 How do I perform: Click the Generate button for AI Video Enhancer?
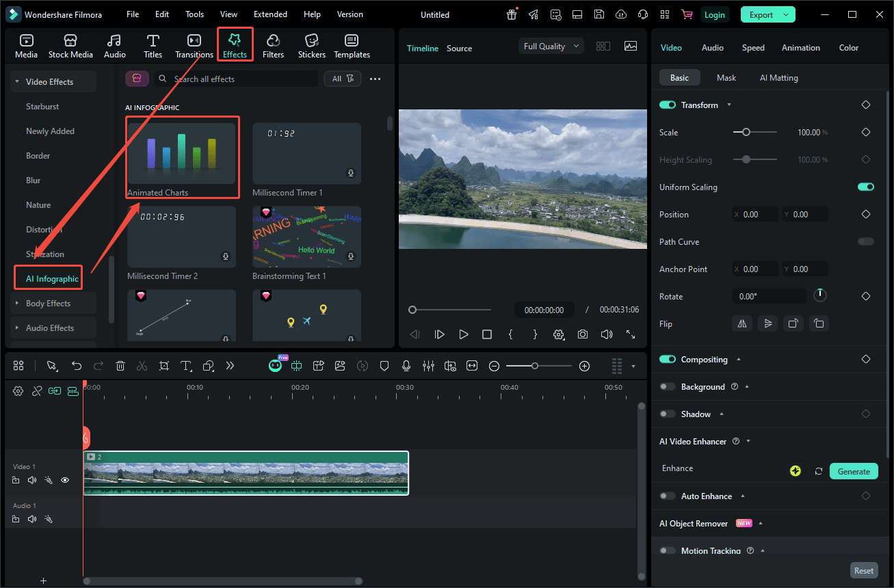click(x=854, y=471)
